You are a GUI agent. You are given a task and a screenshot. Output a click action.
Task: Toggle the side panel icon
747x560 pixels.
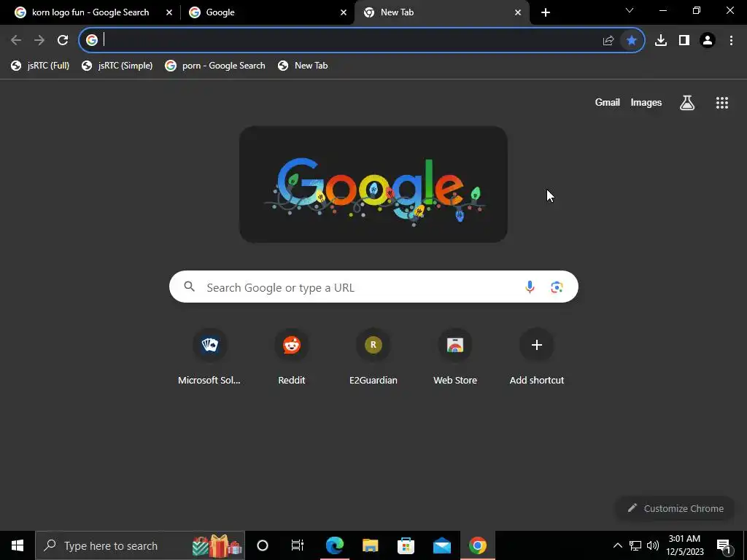point(684,41)
